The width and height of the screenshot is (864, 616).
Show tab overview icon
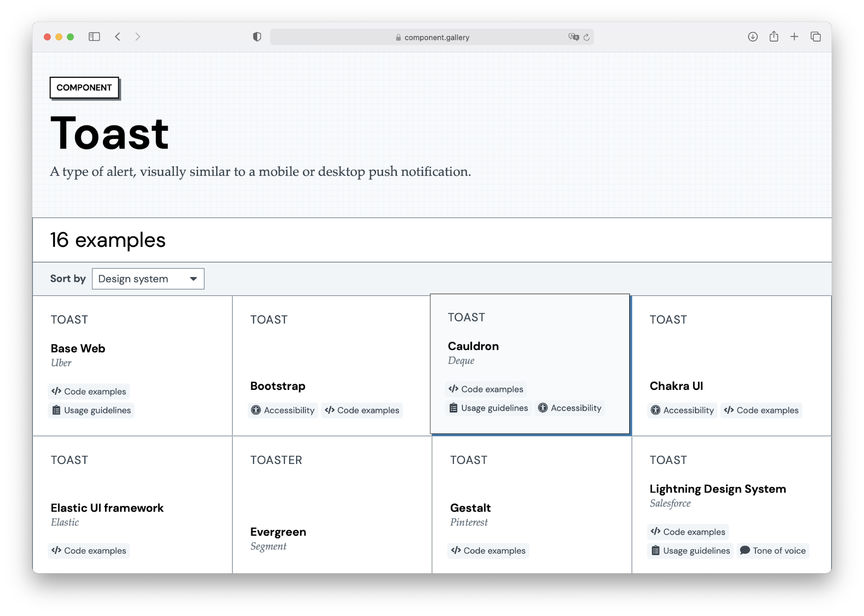816,37
